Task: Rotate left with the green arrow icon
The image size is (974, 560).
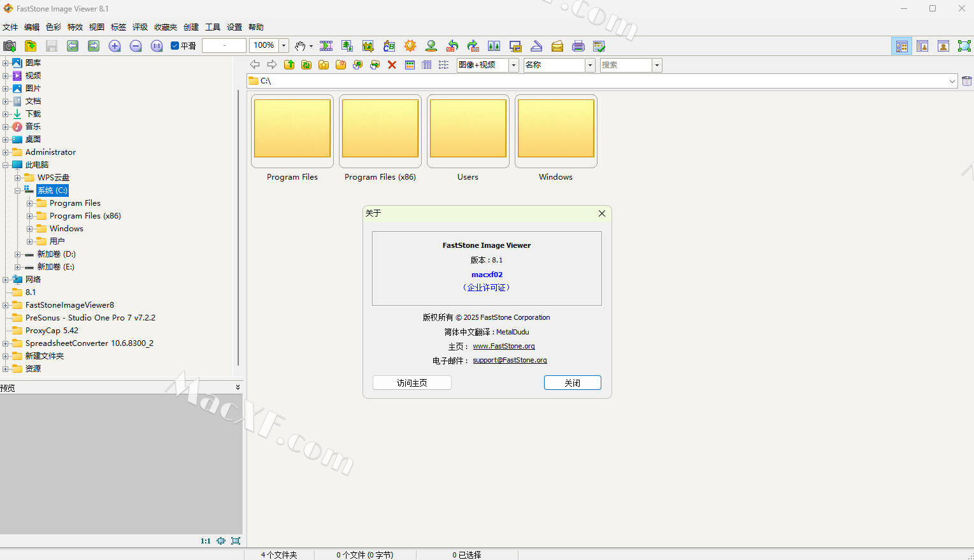Action: pos(452,46)
